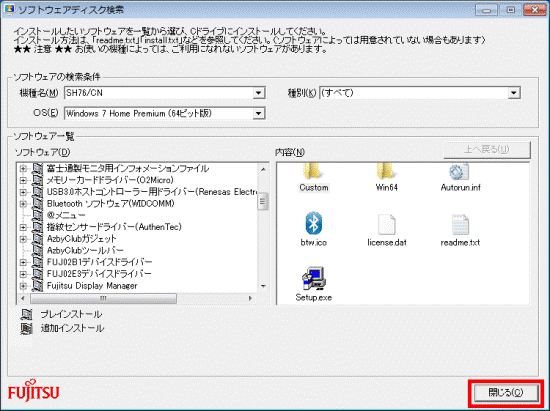Open the Win64 folder icon
This screenshot has height=411, width=550.
tap(386, 171)
